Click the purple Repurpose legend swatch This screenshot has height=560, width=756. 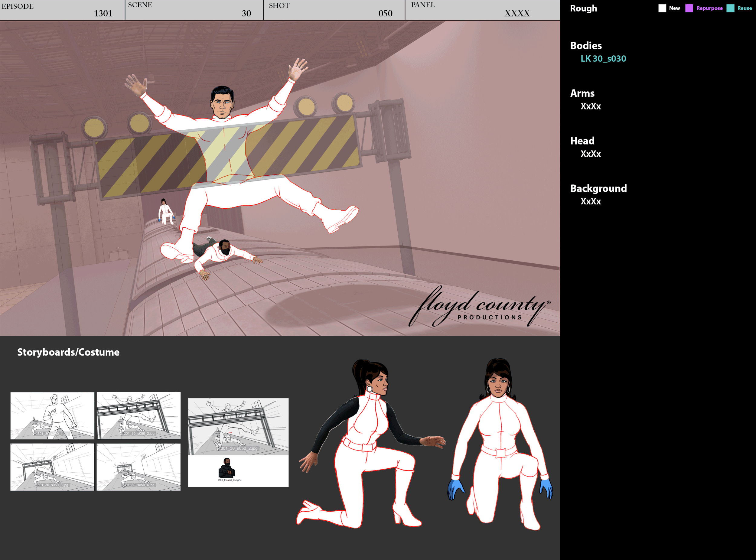[x=689, y=8]
